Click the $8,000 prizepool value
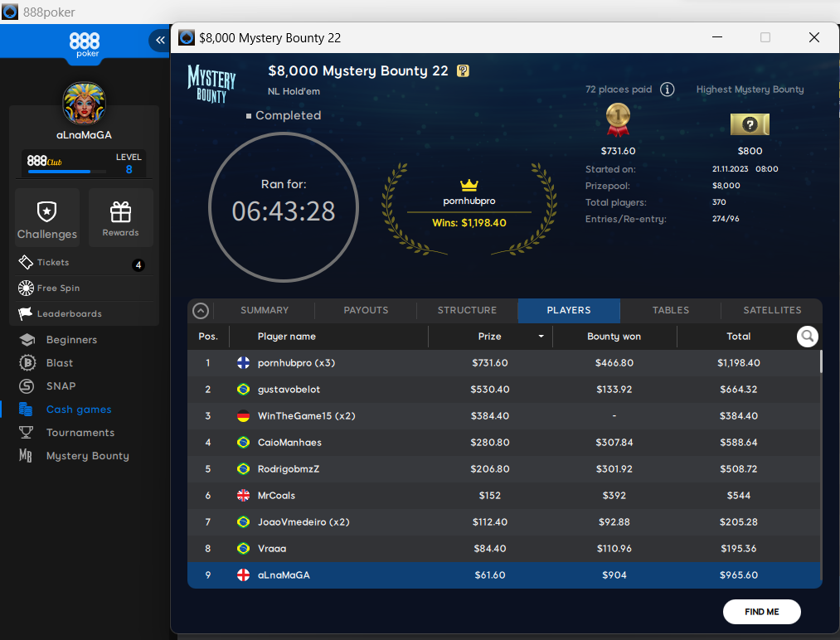This screenshot has width=840, height=640. click(x=726, y=186)
